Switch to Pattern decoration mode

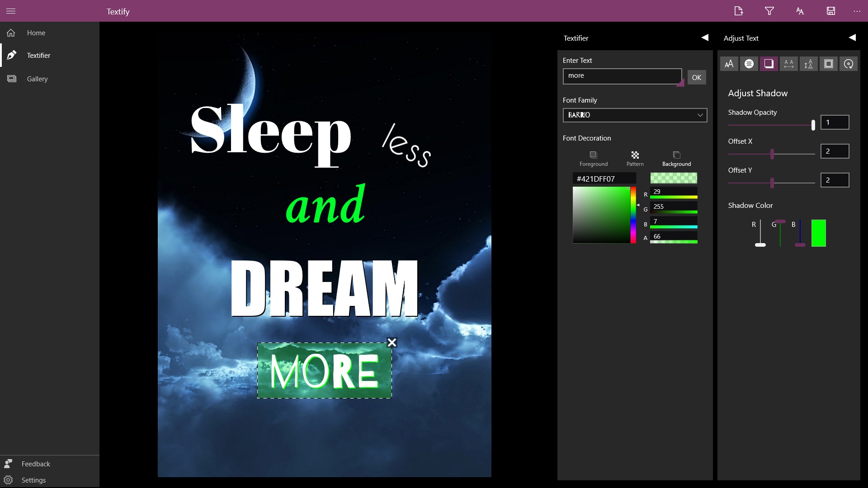635,158
